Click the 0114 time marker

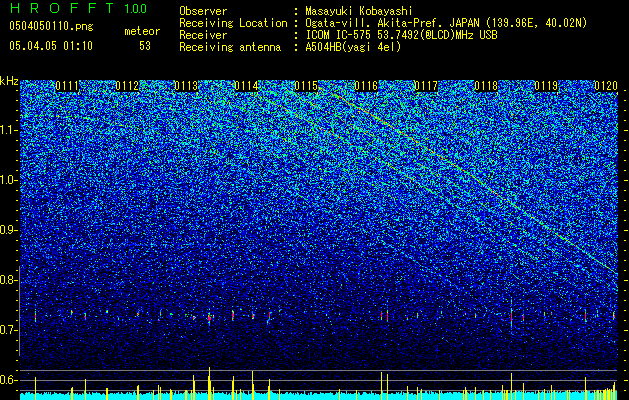[x=246, y=86]
